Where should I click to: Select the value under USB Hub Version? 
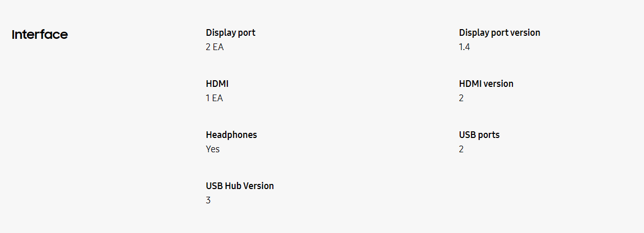click(x=208, y=200)
